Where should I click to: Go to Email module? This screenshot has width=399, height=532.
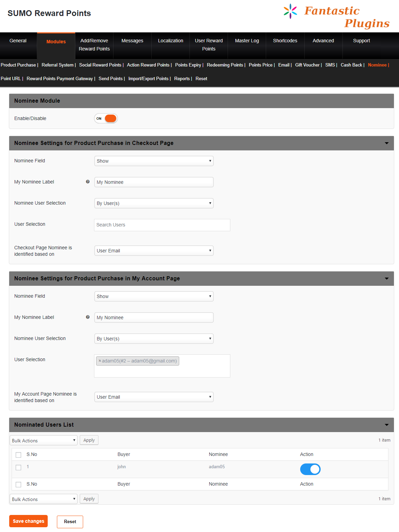pos(284,65)
